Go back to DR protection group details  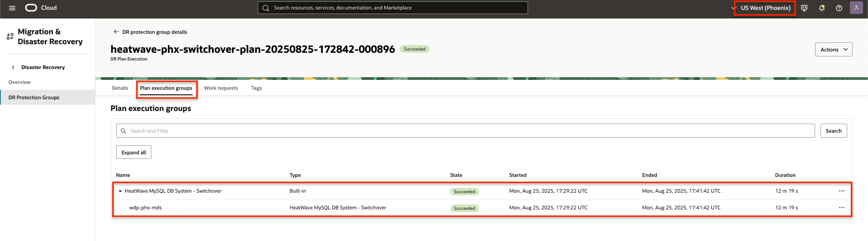point(155,32)
